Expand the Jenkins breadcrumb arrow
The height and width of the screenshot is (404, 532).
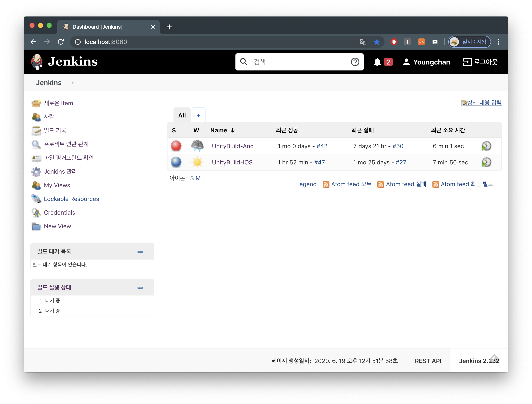72,83
